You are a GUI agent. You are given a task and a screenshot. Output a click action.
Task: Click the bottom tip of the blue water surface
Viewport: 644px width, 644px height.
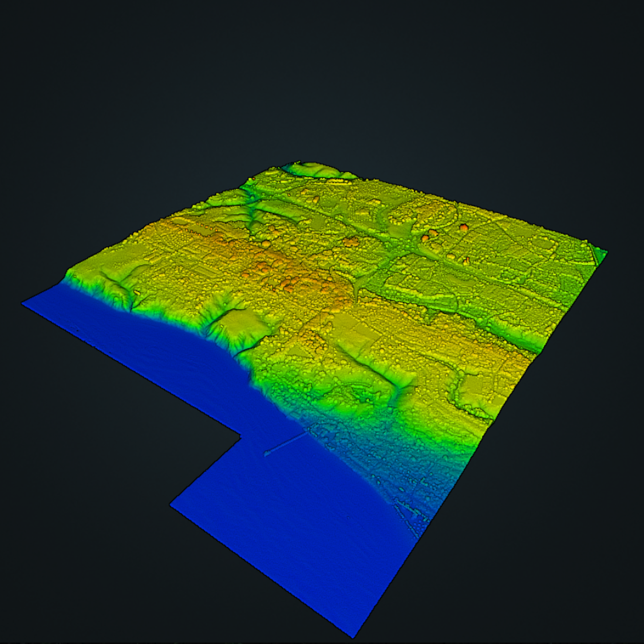click(x=352, y=636)
